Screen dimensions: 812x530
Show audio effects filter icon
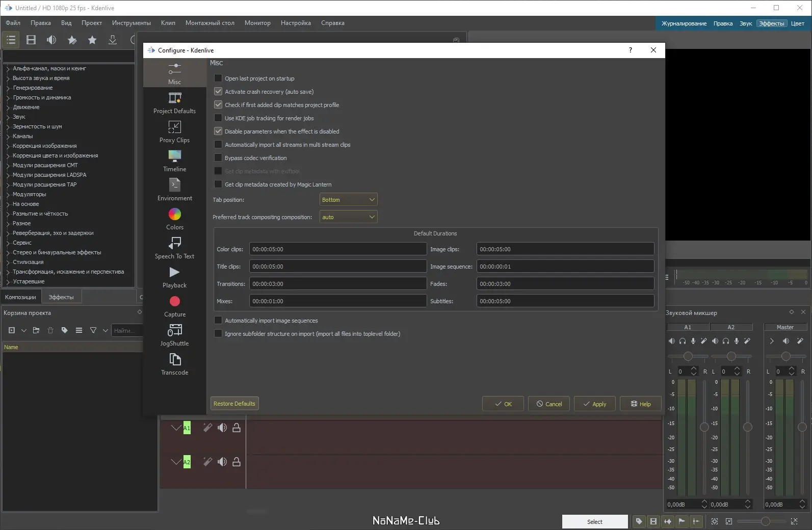[x=51, y=40]
